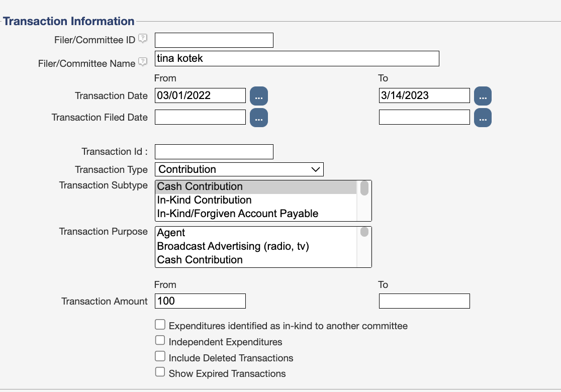
Task: Click the Transaction Date From field 03/01/2022
Action: [x=200, y=95]
